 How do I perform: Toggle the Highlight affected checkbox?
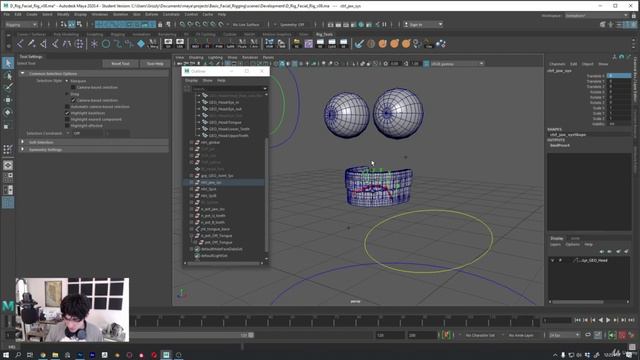67,126
